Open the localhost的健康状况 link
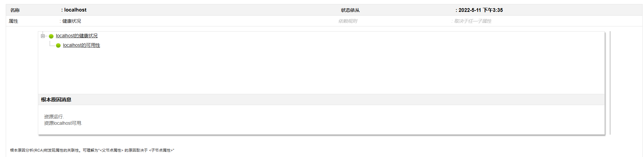This screenshot has width=644, height=157. pyautogui.click(x=76, y=36)
